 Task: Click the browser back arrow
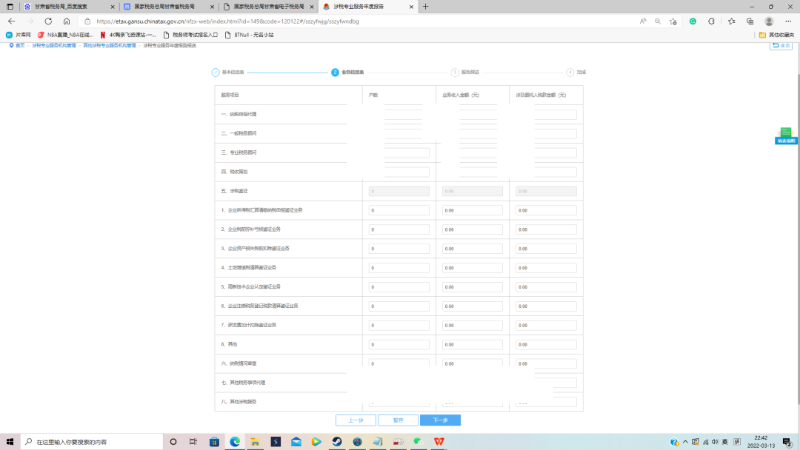11,20
